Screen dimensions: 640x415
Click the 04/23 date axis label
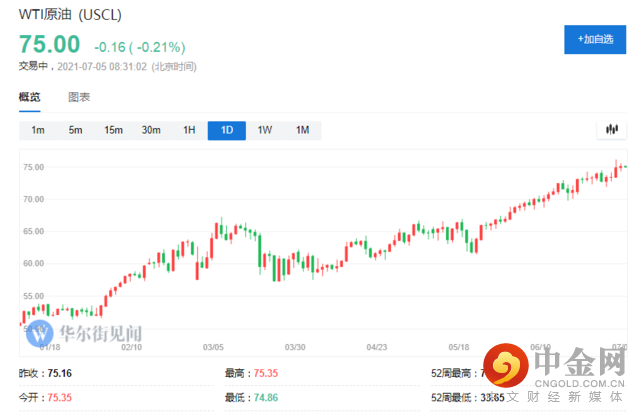click(377, 347)
